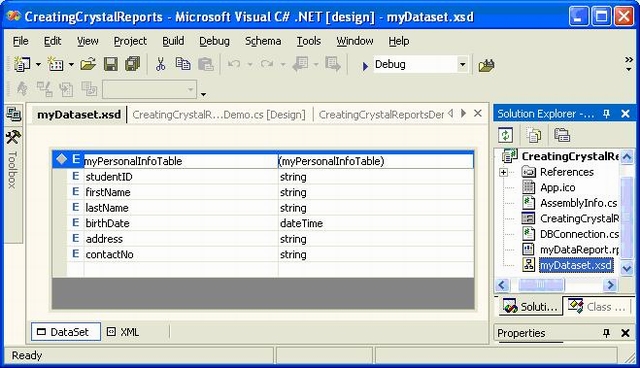Open the Undo history dropdown arrow
This screenshot has width=640, height=368.
[x=250, y=64]
